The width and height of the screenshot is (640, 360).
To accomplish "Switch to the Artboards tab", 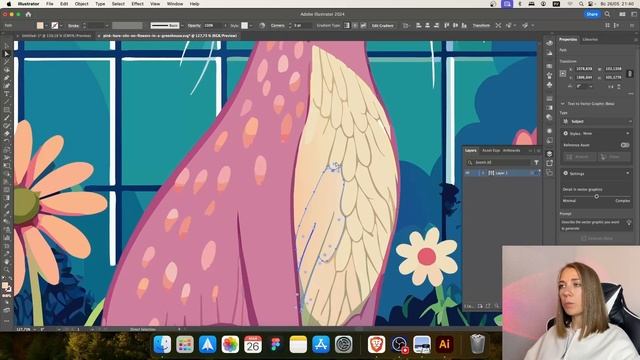I will 511,151.
